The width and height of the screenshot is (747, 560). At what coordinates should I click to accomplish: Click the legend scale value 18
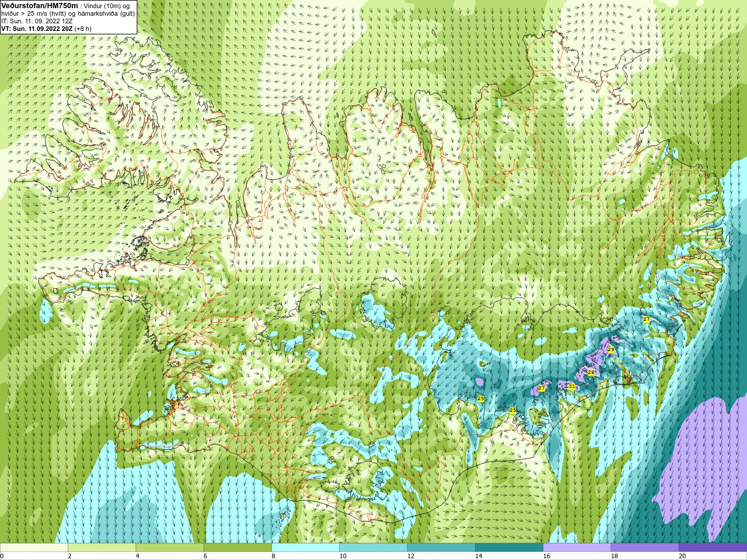[x=614, y=556]
